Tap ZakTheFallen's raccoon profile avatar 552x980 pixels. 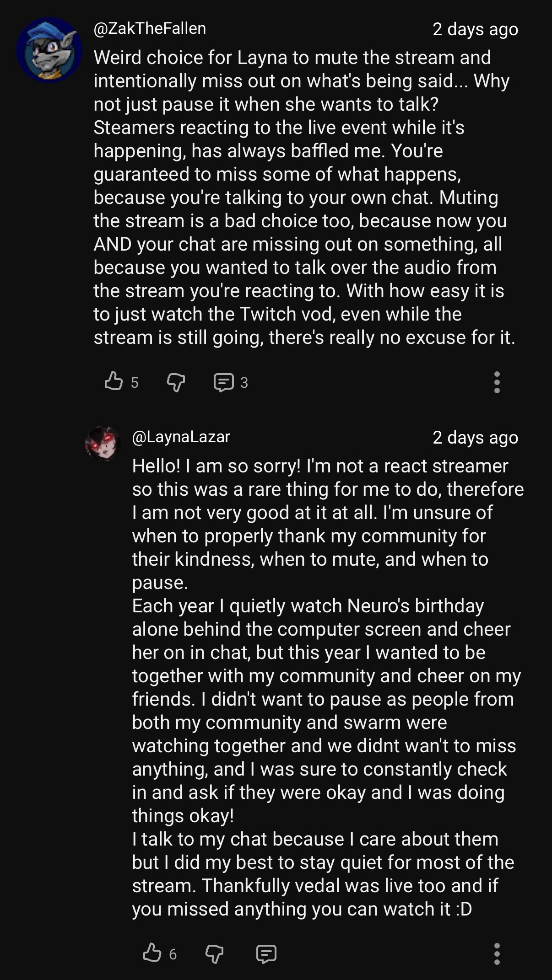click(49, 50)
